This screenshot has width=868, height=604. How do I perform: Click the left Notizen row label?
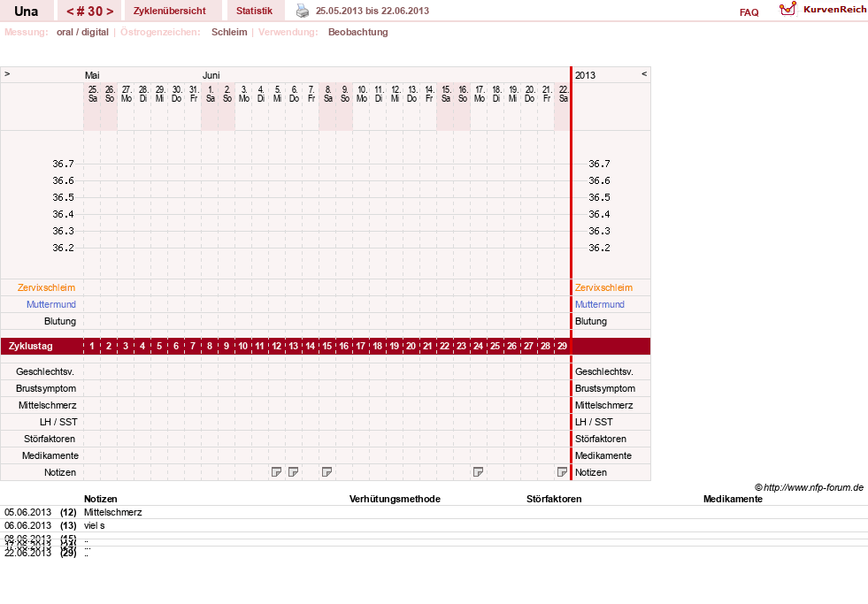(60, 472)
